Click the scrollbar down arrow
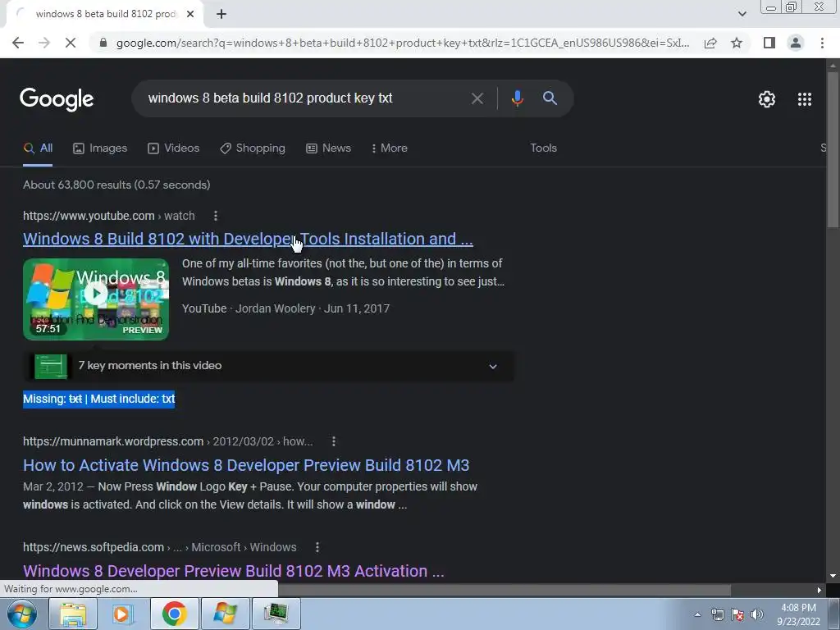This screenshot has height=630, width=840. (x=833, y=576)
